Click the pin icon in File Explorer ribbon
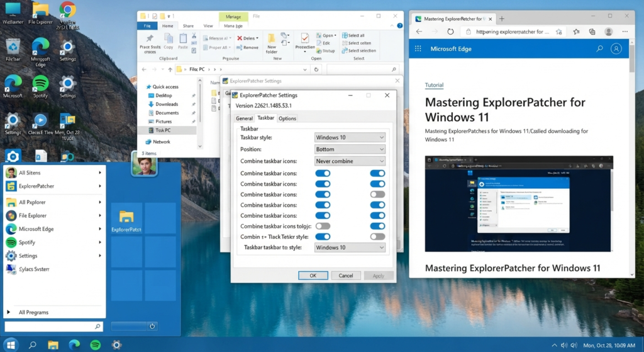644x352 pixels. 150,38
